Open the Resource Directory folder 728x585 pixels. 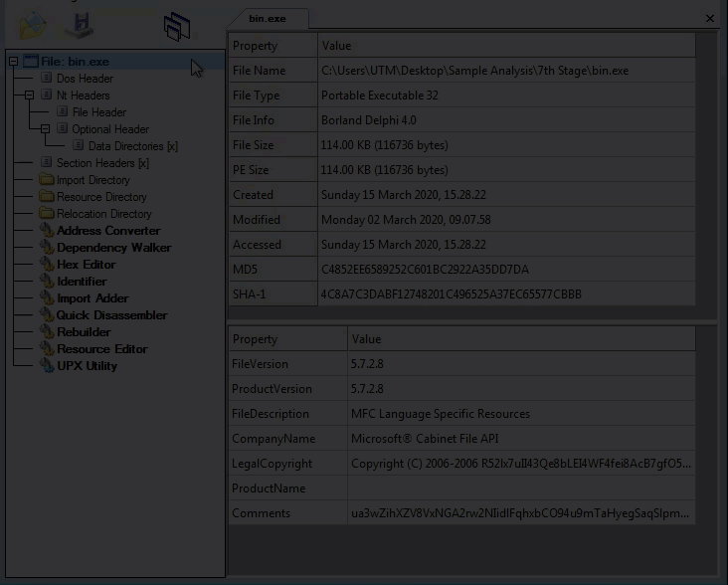pos(101,197)
